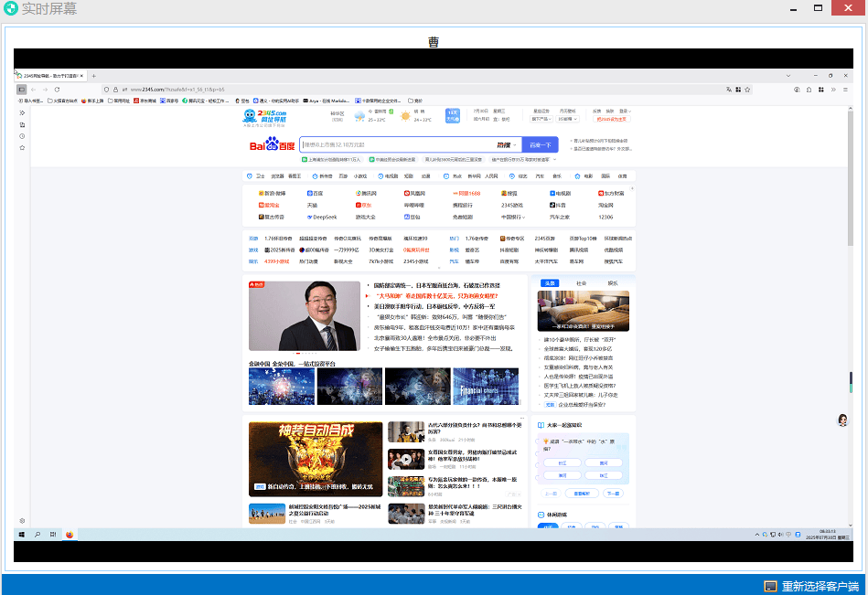Viewport: 868px width, 595px height.
Task: Click the man in suit news photo
Action: tap(305, 315)
